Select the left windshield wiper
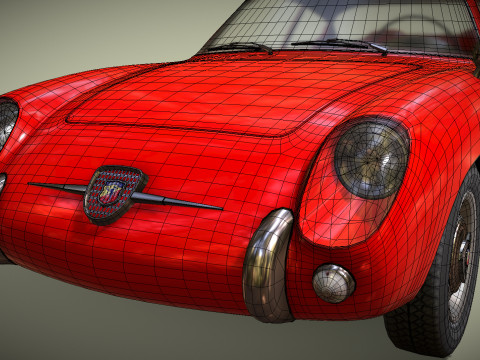 [239, 48]
